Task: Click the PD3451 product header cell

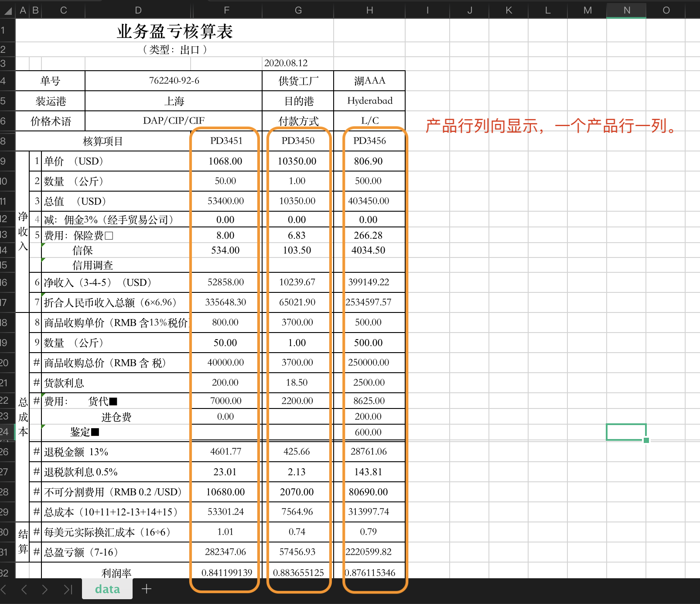Action: click(226, 141)
